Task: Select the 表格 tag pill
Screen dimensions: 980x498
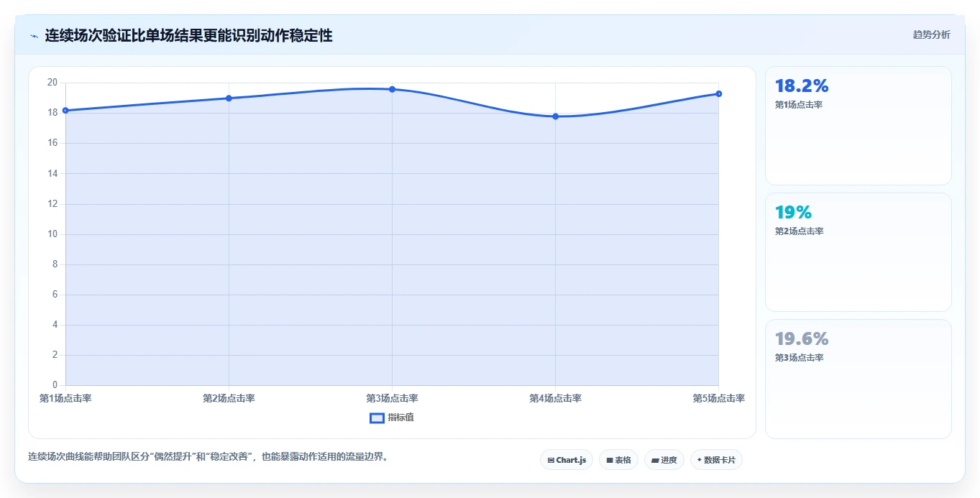Action: pyautogui.click(x=618, y=460)
